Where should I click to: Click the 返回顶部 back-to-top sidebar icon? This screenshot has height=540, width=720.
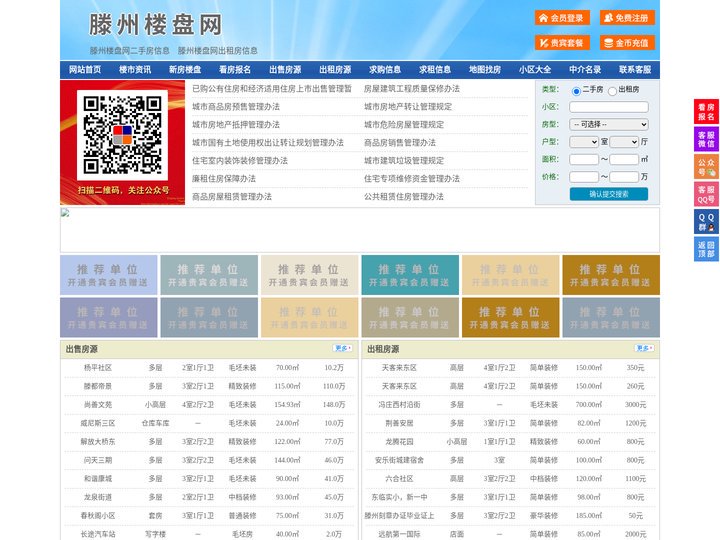706,249
